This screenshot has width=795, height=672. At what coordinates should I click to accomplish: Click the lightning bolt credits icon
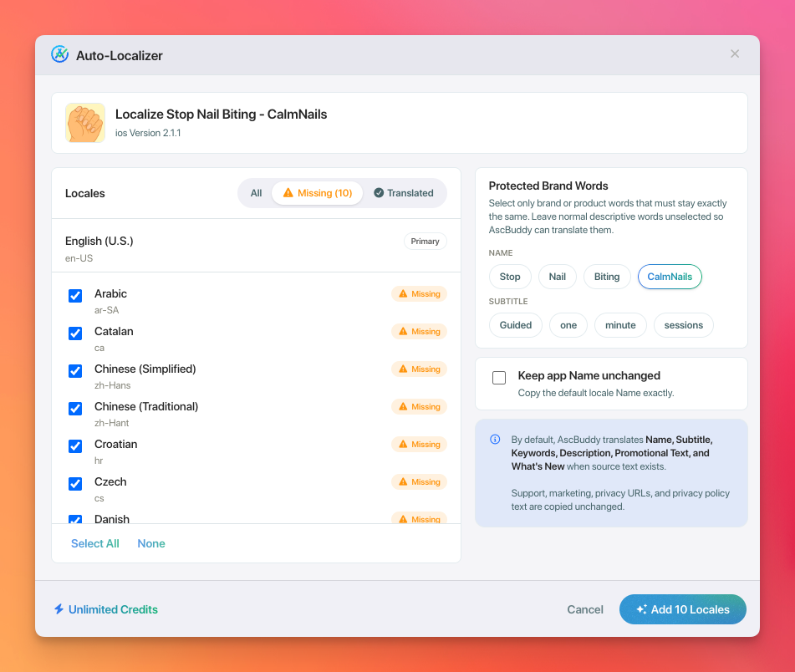[59, 608]
